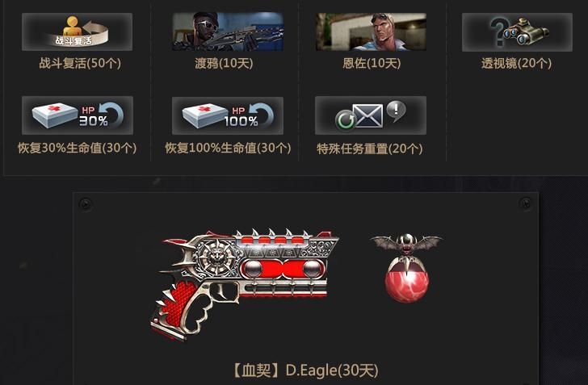Click the bat-winged red orb grenade
This screenshot has width=588, height=385.
[x=406, y=268]
